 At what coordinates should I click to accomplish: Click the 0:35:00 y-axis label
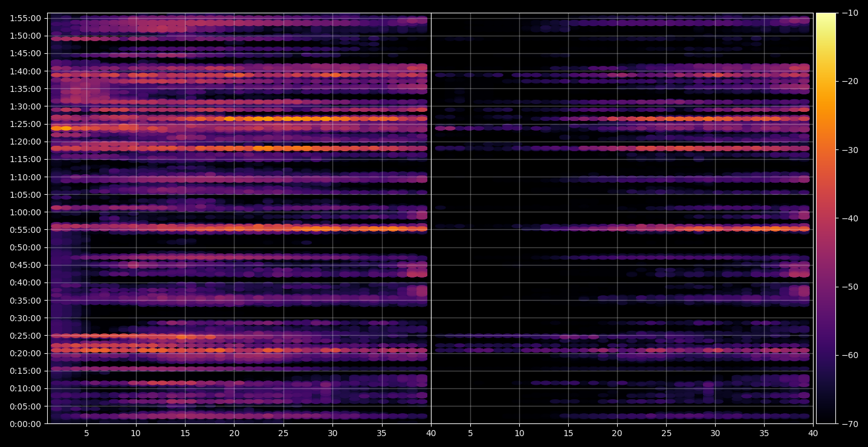[25, 300]
